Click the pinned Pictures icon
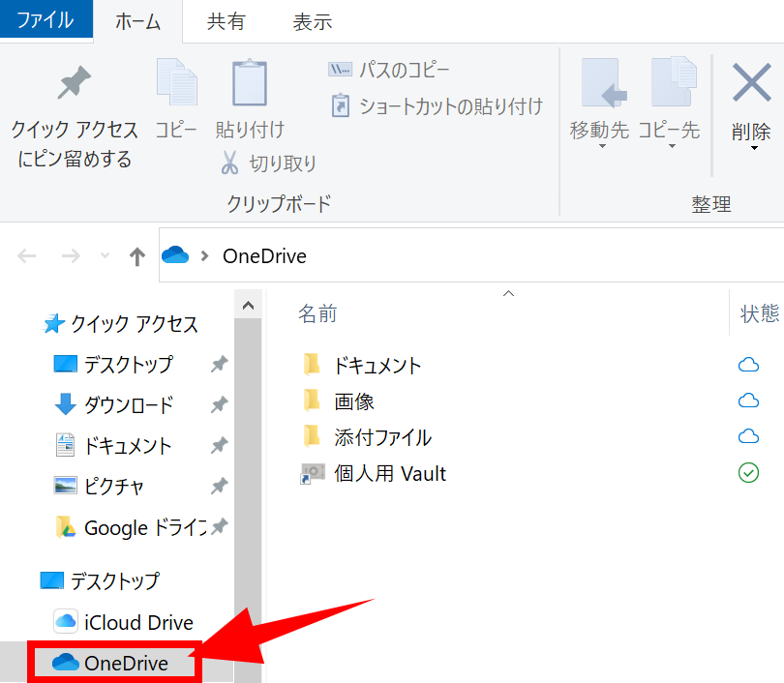 pos(65,485)
